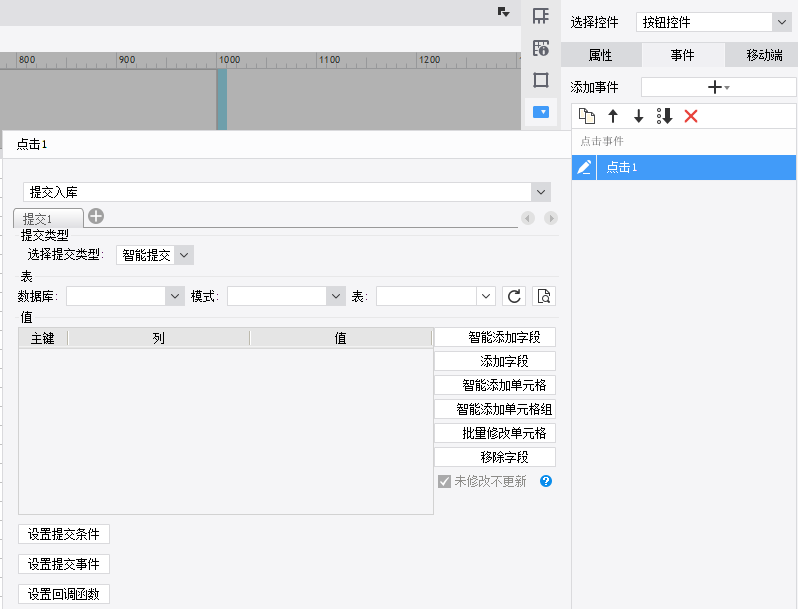The height and width of the screenshot is (609, 798).
Task: Move the event down with arrow icon
Action: [639, 116]
